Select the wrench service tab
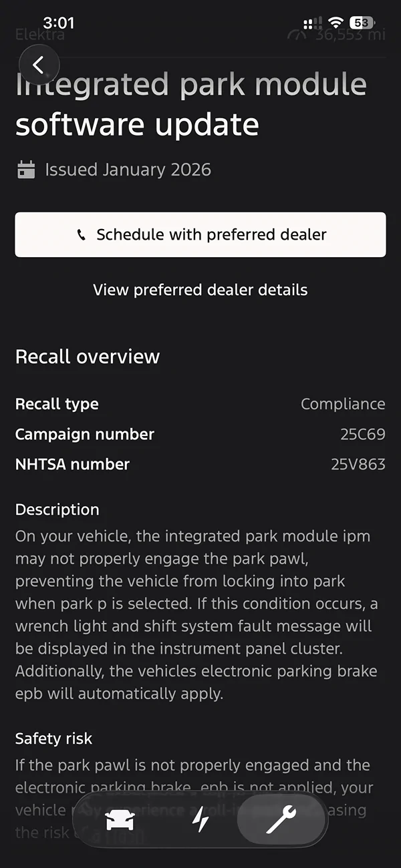This screenshot has height=868, width=401. (x=281, y=821)
